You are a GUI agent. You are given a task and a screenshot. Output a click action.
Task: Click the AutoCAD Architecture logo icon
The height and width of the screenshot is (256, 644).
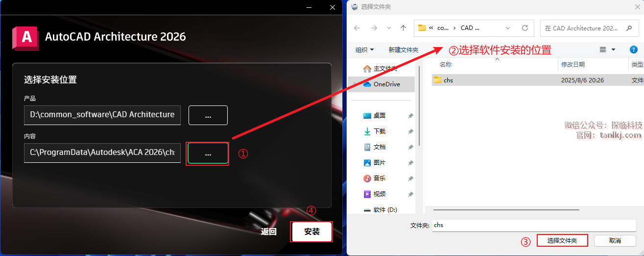coord(25,38)
